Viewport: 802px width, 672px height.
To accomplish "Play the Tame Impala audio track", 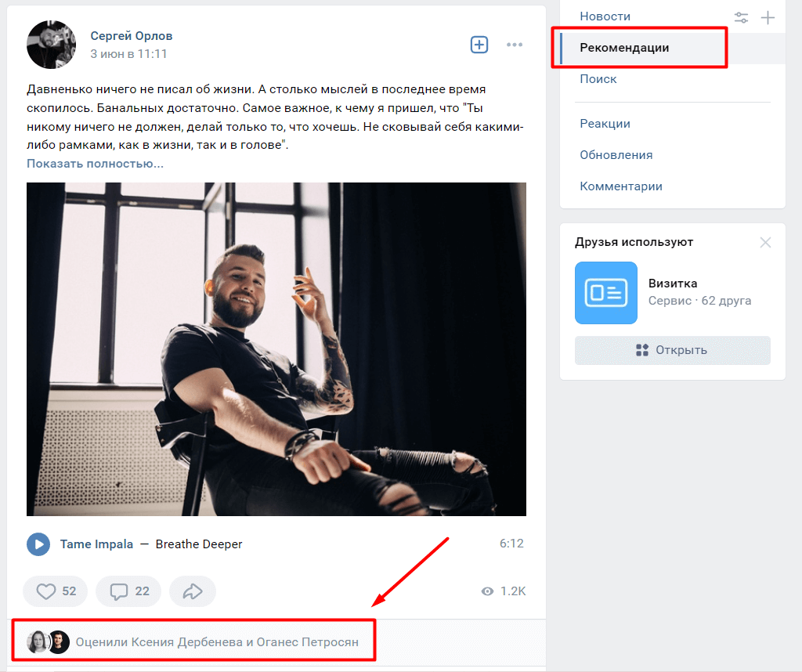I will click(x=38, y=544).
